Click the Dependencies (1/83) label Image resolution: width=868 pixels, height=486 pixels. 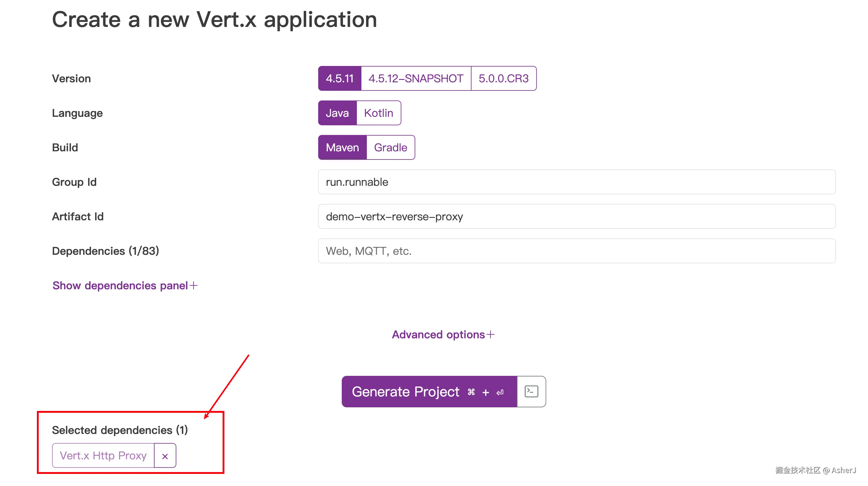pyautogui.click(x=105, y=251)
